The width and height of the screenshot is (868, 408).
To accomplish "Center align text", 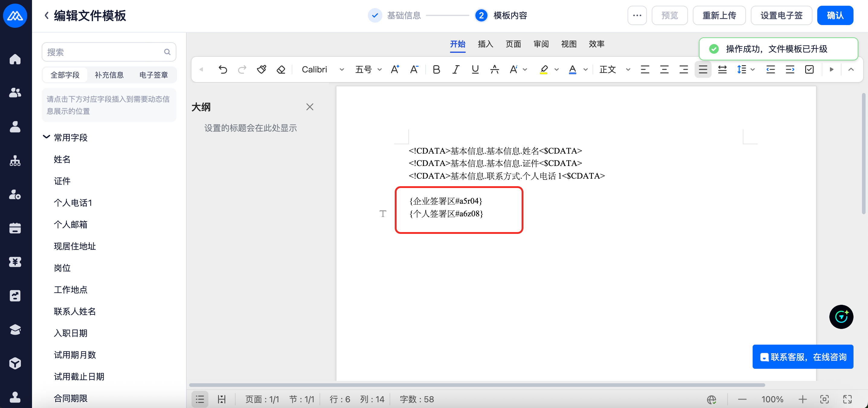I will click(664, 70).
